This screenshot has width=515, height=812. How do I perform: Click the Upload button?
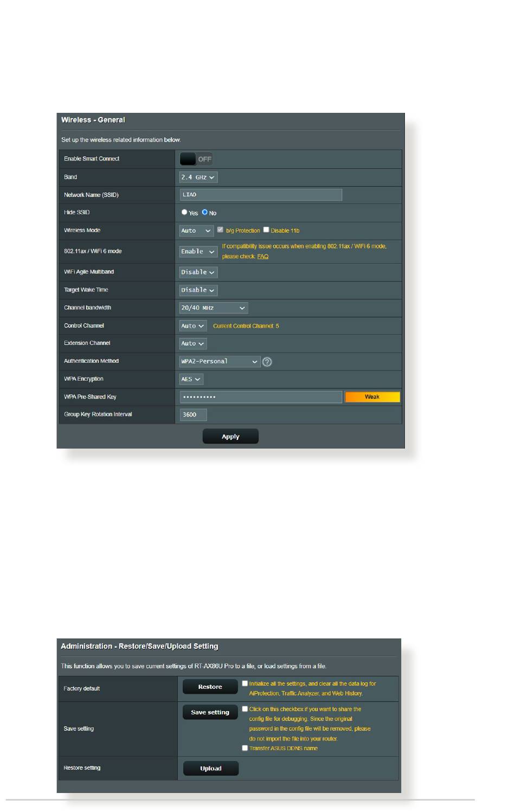211,769
